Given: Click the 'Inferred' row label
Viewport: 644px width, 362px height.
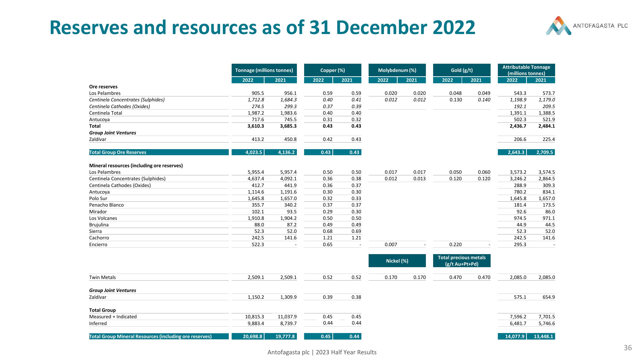Looking at the screenshot, I should [98, 324].
